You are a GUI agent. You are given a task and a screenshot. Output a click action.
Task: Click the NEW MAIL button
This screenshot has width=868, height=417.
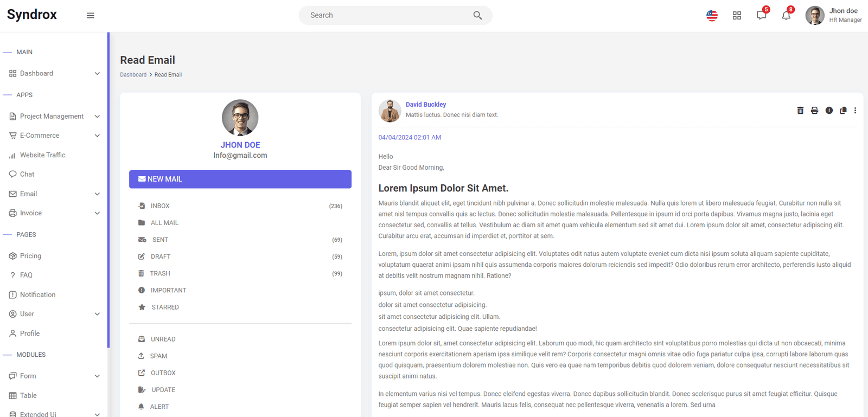click(x=240, y=179)
